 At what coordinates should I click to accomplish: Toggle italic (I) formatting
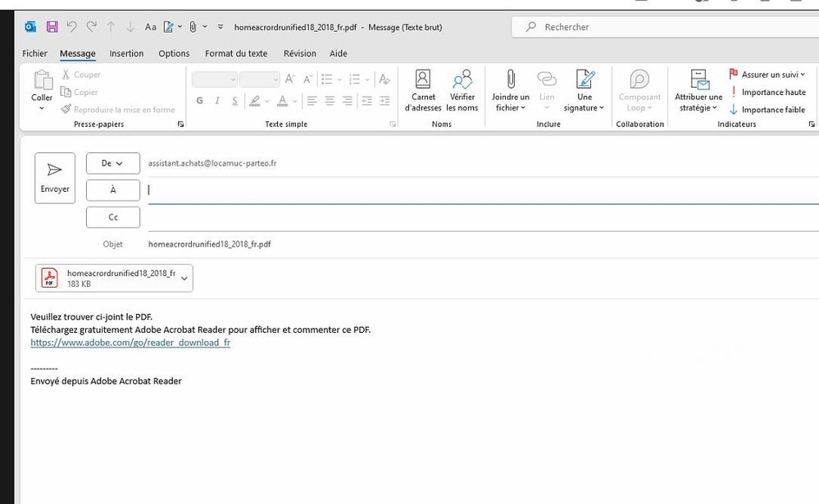point(217,101)
